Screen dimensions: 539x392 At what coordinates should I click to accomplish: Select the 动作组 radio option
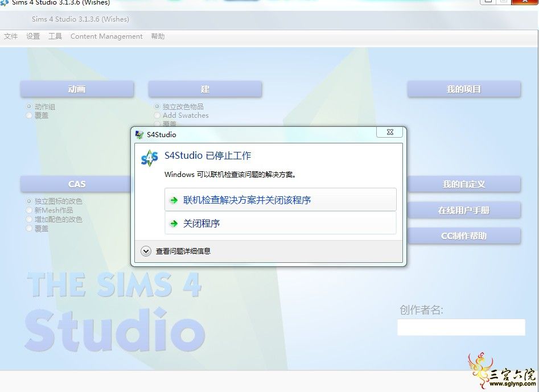click(29, 106)
